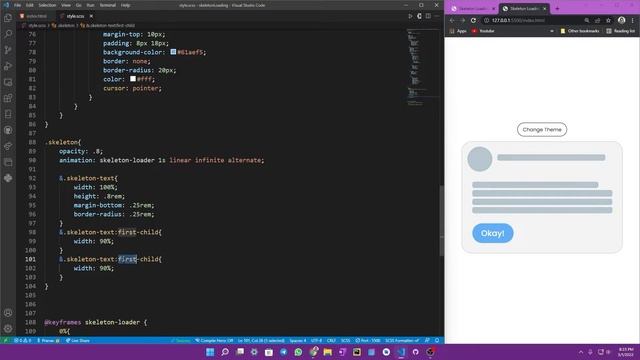Screen dimensions: 640x360
Task: Open the Run menu
Action: click(90, 5)
